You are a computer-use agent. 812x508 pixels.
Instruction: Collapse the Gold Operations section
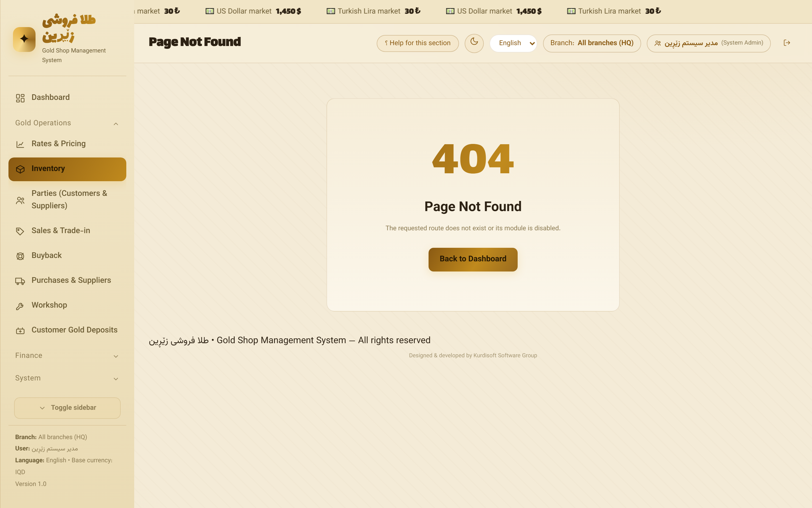[x=67, y=123]
